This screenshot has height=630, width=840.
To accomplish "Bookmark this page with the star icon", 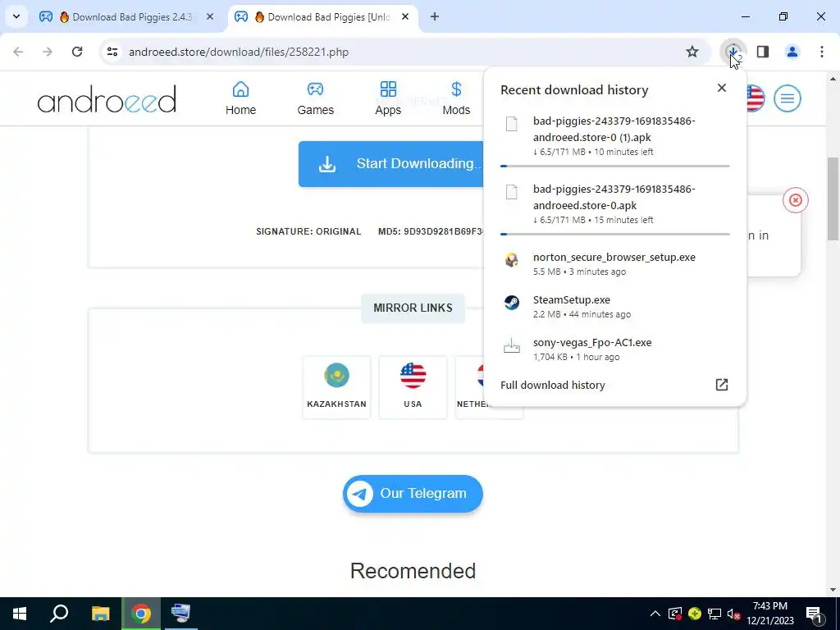I will [692, 52].
